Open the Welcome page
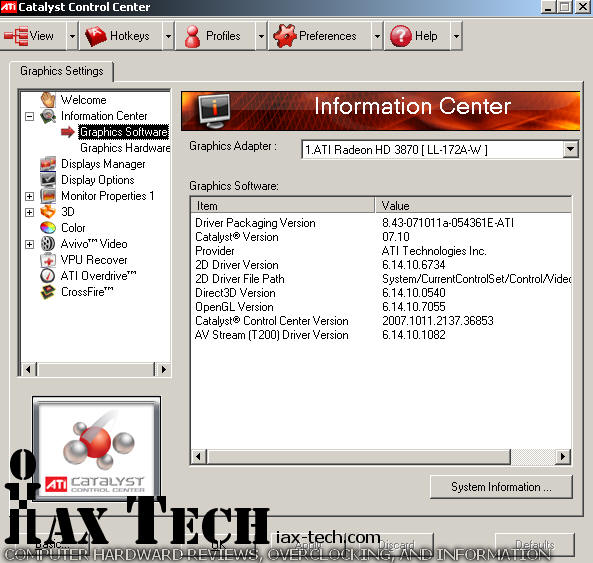The height and width of the screenshot is (563, 593). [x=84, y=100]
